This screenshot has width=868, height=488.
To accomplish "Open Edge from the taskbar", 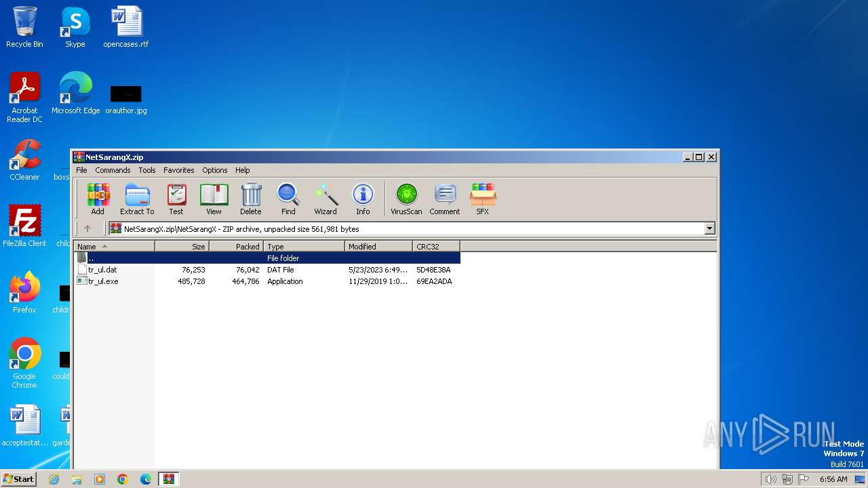I will pyautogui.click(x=146, y=479).
